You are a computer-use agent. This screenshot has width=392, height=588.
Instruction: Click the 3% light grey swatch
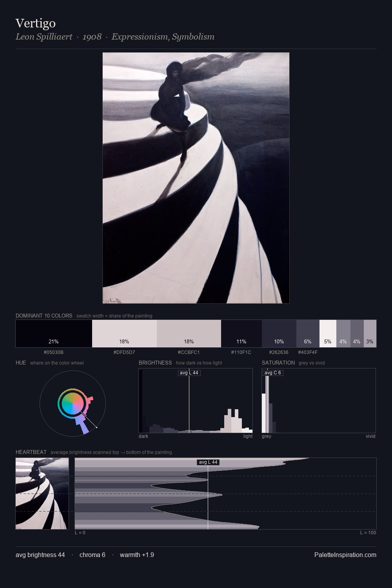[x=370, y=334]
